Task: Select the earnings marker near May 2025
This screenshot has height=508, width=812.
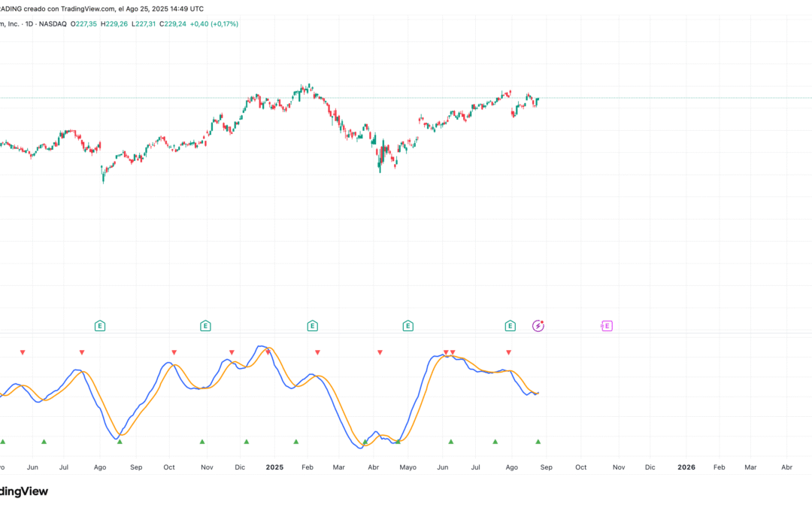Action: click(408, 326)
